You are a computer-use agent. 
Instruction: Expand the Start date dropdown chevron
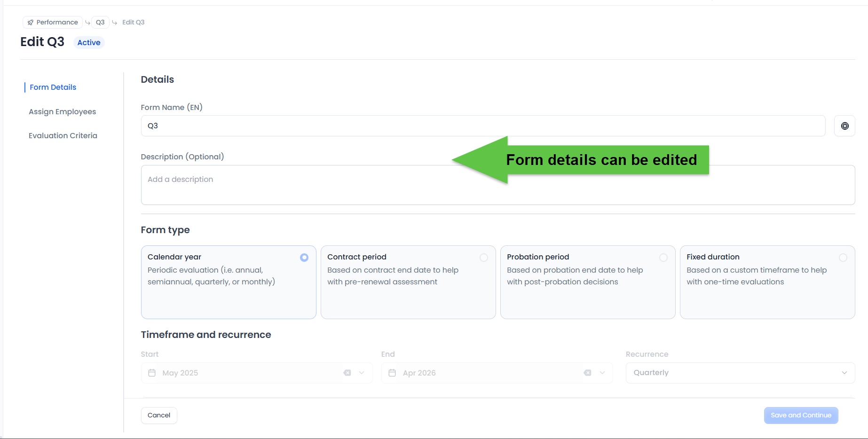tap(362, 372)
